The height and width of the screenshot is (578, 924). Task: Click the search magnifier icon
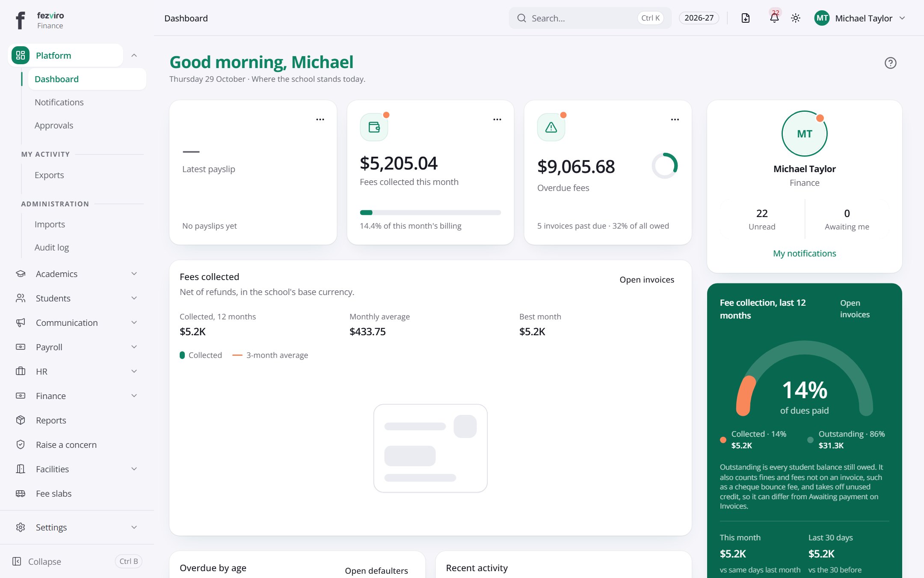521,18
